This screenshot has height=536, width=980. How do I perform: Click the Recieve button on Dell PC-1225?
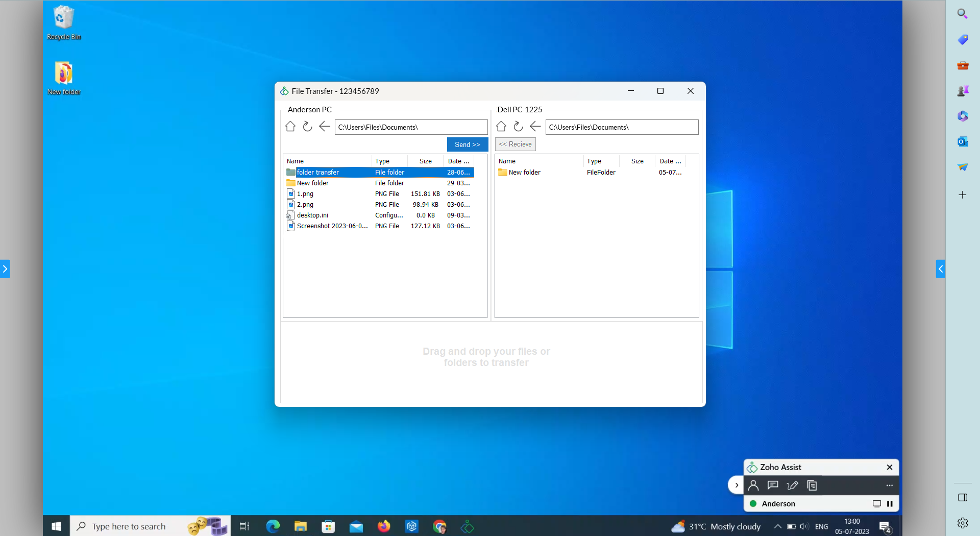(515, 144)
